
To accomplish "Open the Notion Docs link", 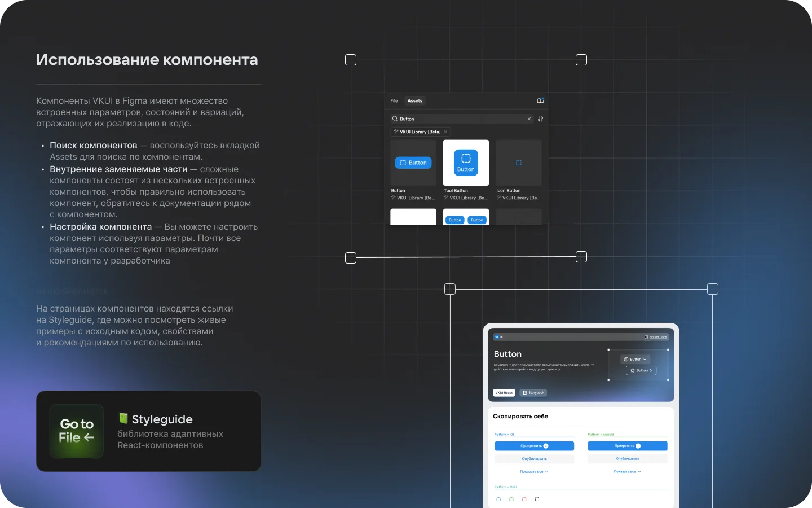I will pyautogui.click(x=657, y=336).
